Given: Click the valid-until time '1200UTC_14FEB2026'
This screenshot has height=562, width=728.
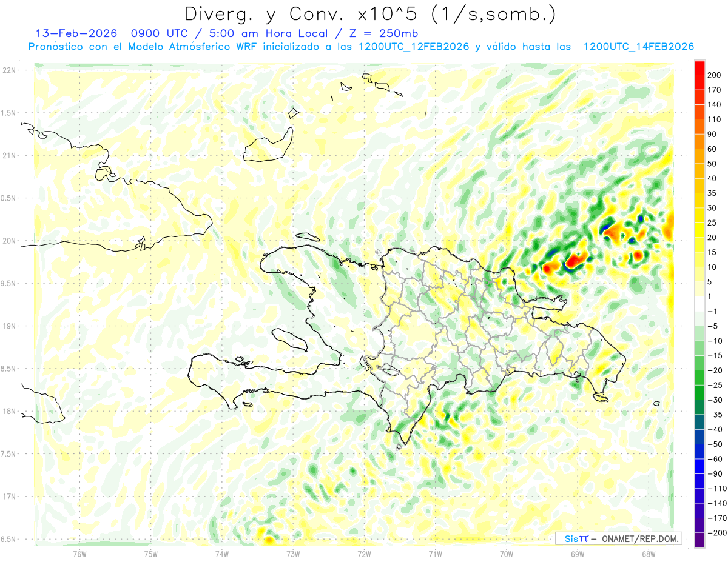Looking at the screenshot, I should tap(638, 47).
